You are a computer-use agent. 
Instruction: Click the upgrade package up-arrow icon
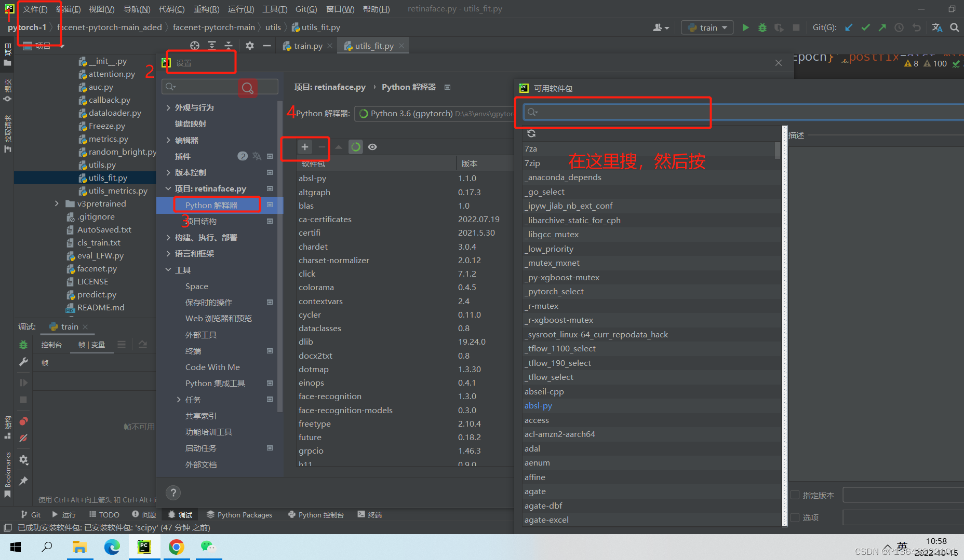pyautogui.click(x=339, y=147)
